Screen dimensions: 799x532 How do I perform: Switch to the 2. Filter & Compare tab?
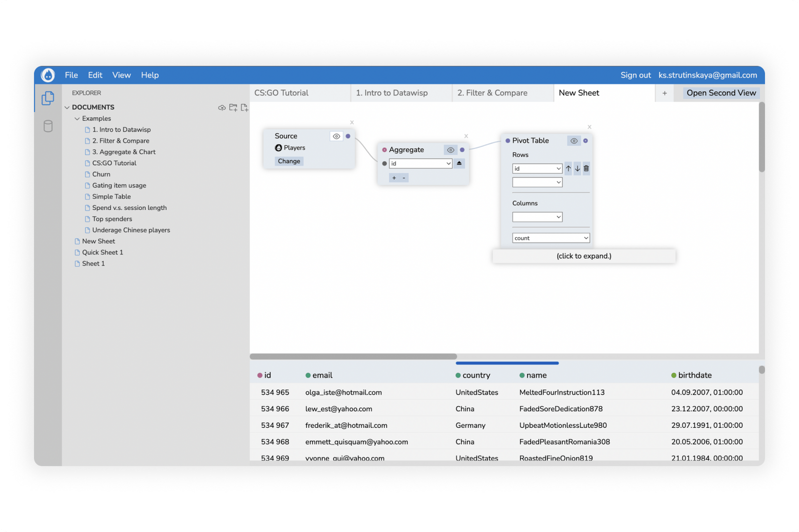[492, 93]
